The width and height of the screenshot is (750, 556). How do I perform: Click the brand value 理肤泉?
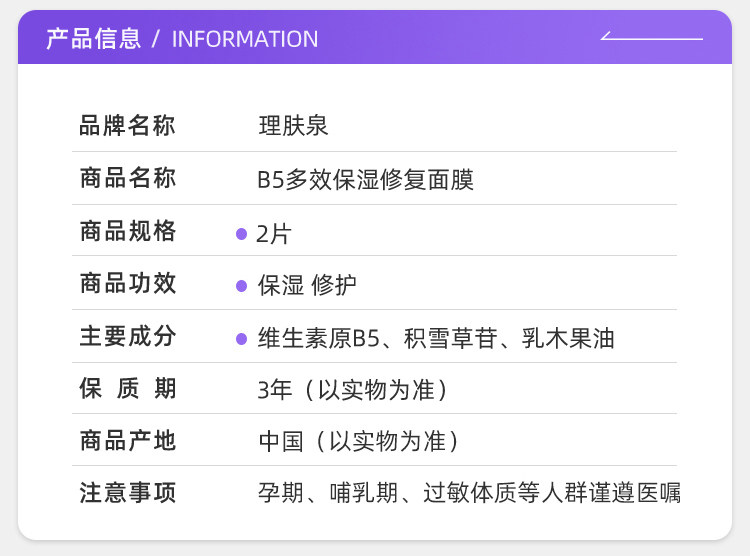click(293, 126)
